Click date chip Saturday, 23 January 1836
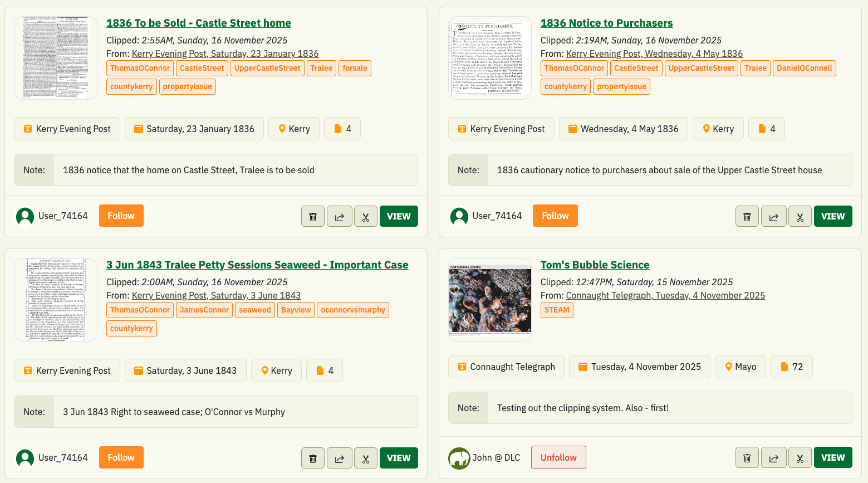868x483 pixels. point(194,129)
